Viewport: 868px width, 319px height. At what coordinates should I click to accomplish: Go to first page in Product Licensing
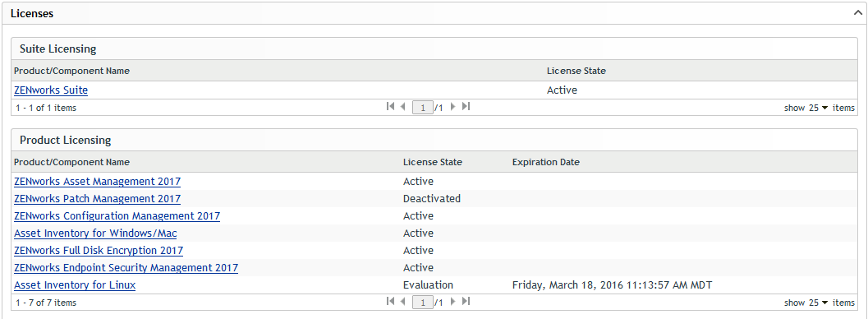[x=390, y=302]
